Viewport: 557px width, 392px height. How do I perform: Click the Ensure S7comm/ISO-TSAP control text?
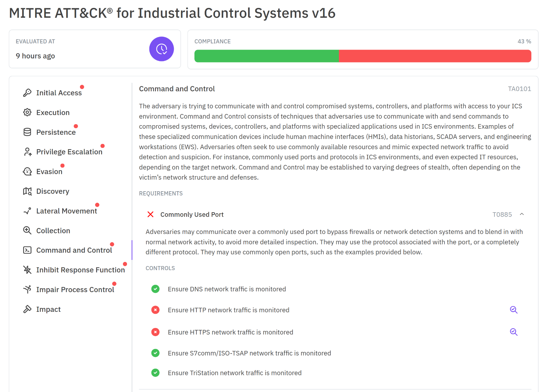[249, 353]
